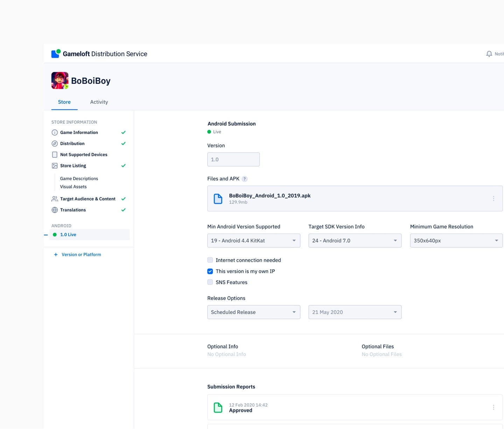The image size is (504, 429).
Task: Click Translations green checkmark
Action: [124, 210]
